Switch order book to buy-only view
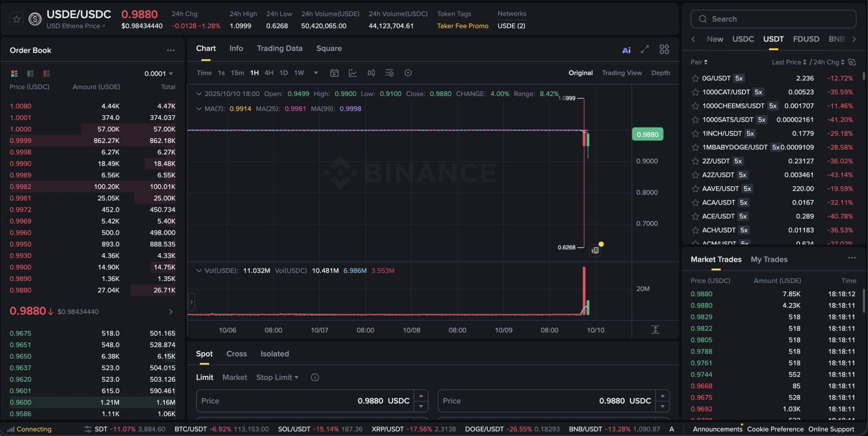This screenshot has height=436, width=868. pos(30,73)
